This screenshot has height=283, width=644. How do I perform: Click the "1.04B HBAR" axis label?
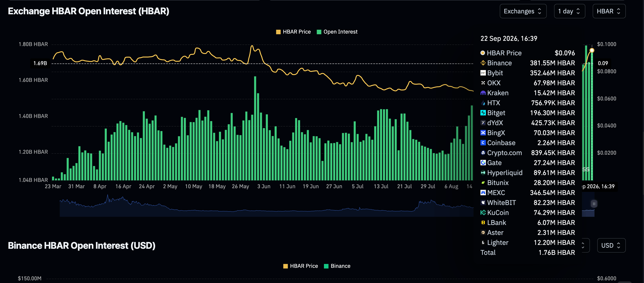pos(33,180)
